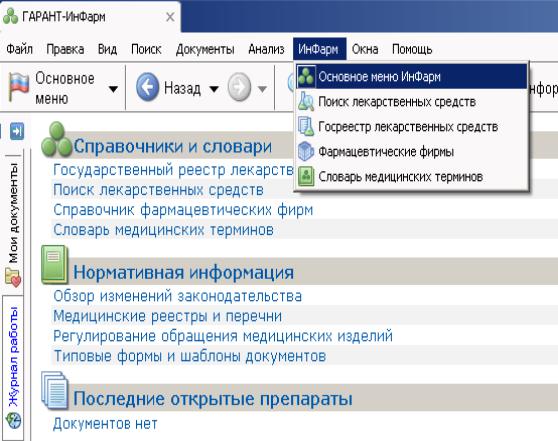Open Поиск лекарственных средств link in main list
The image size is (558, 441).
158,190
